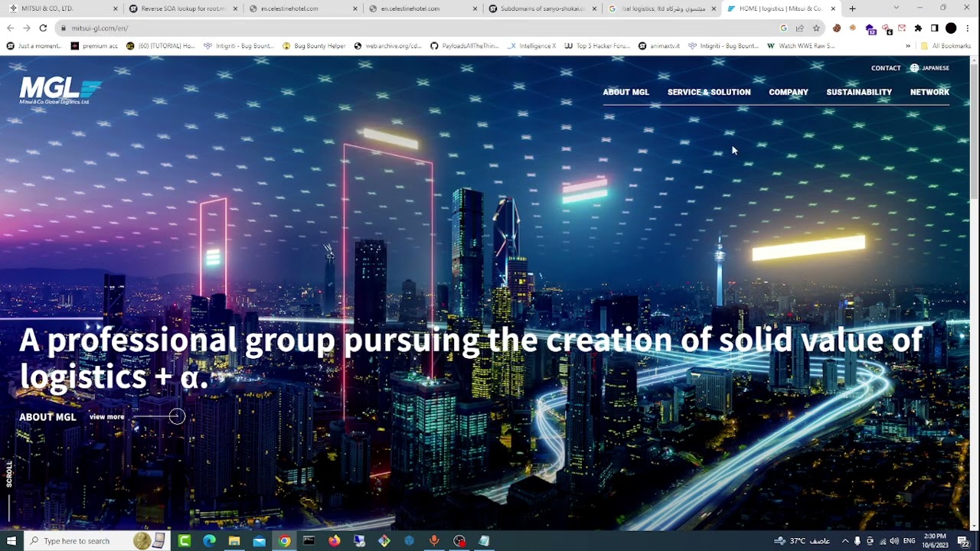Open Microsoft Edge from the taskbar
This screenshot has height=551, width=980.
[x=209, y=541]
